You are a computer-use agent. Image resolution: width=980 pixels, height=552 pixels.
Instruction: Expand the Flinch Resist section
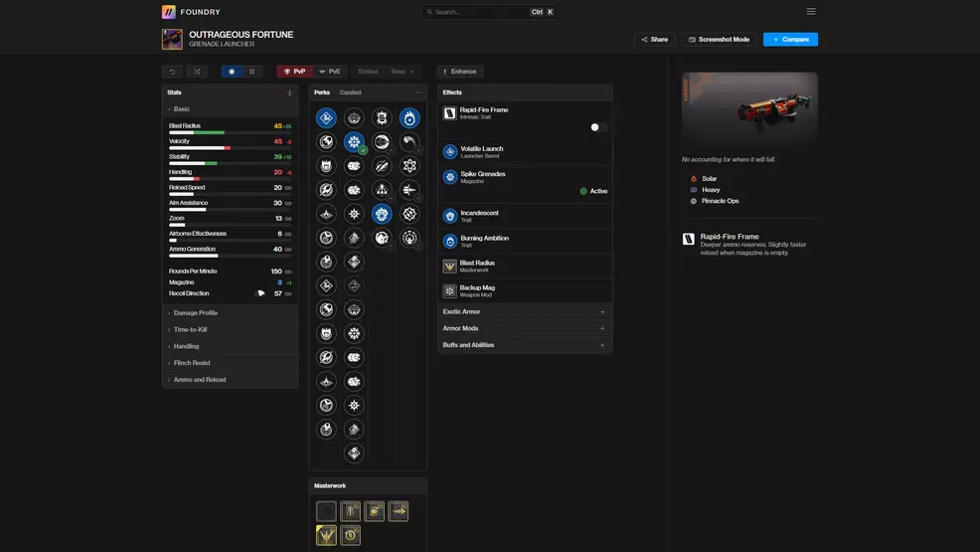pos(230,363)
